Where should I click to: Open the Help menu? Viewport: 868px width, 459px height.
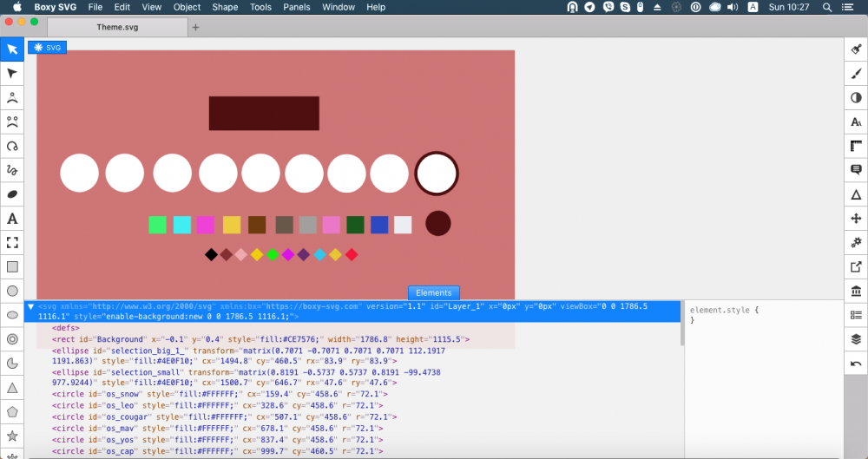[x=375, y=7]
